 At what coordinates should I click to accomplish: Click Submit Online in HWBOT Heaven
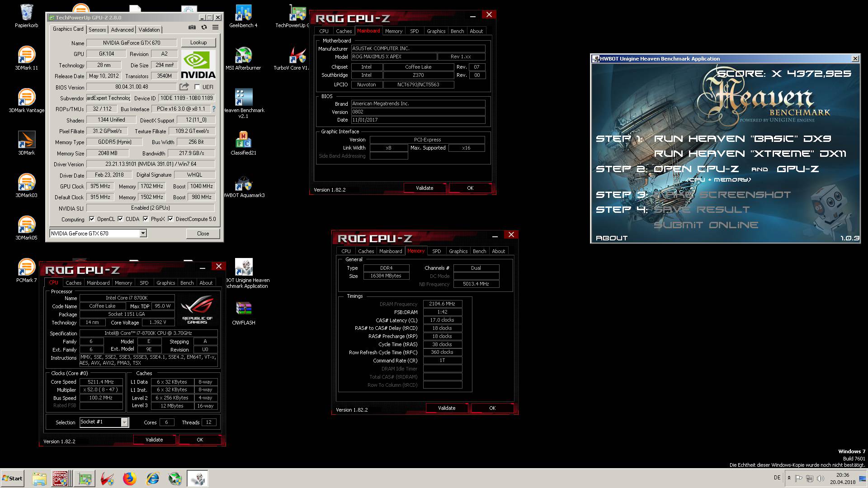pos(706,225)
